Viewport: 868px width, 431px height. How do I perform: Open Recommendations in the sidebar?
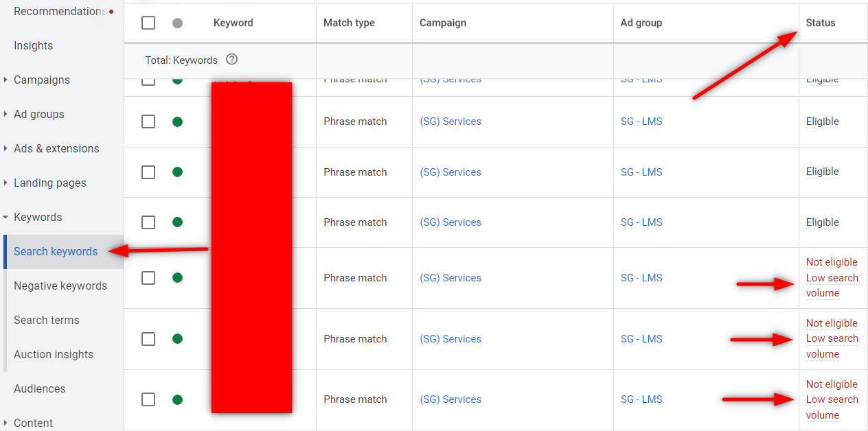60,11
